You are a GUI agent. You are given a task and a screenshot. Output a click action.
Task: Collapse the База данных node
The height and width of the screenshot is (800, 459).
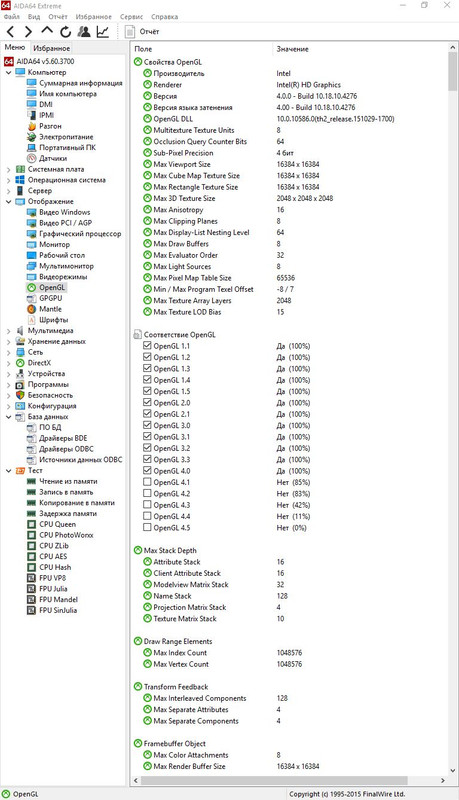tap(9, 417)
